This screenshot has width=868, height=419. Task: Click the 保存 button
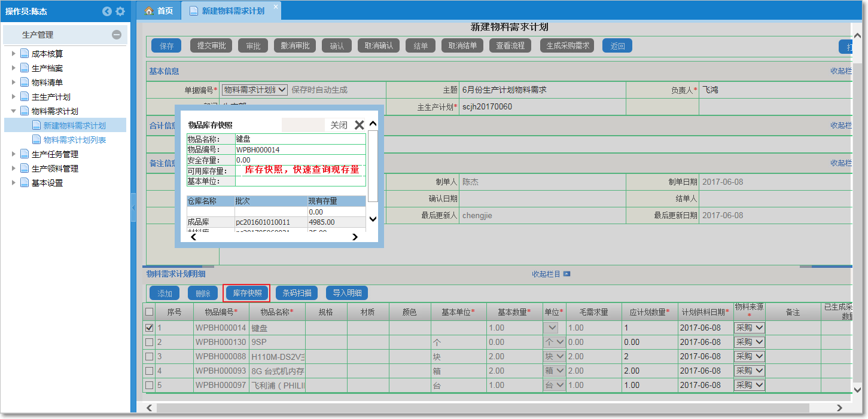pos(166,45)
